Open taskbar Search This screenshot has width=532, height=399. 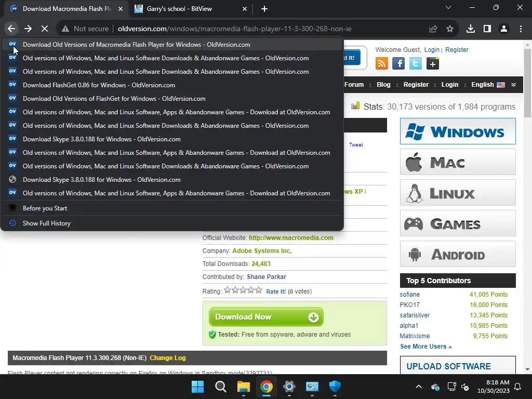220,387
